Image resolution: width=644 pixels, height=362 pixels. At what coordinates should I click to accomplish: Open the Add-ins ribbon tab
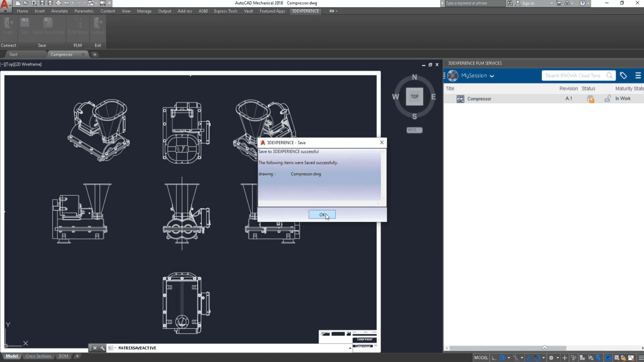[185, 11]
